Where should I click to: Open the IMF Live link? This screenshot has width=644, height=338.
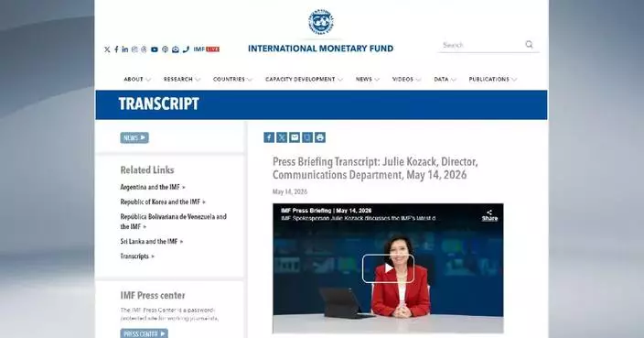(207, 49)
